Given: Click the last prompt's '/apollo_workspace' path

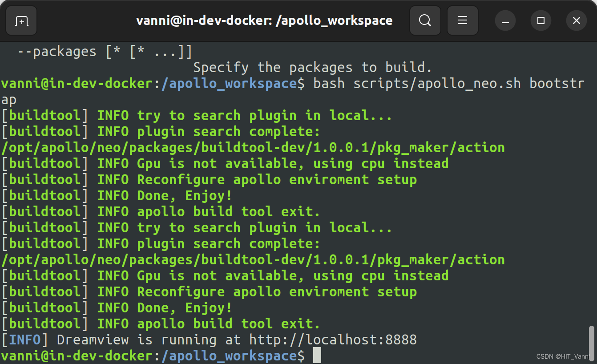Looking at the screenshot, I should click(229, 356).
